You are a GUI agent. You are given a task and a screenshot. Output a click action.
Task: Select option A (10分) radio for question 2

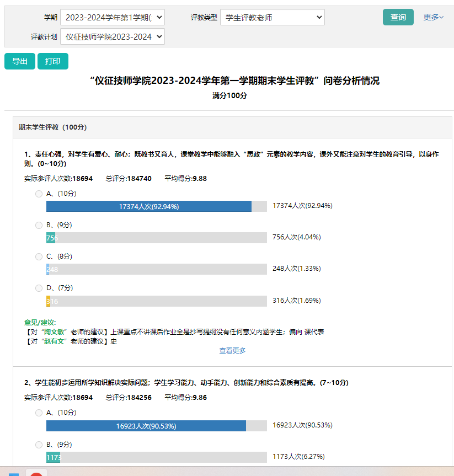[39, 413]
